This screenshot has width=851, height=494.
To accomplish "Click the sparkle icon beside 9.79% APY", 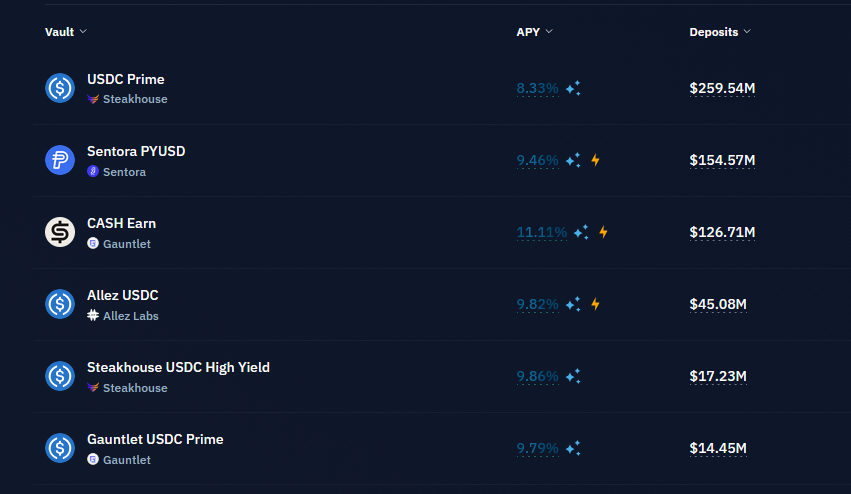I will 573,448.
